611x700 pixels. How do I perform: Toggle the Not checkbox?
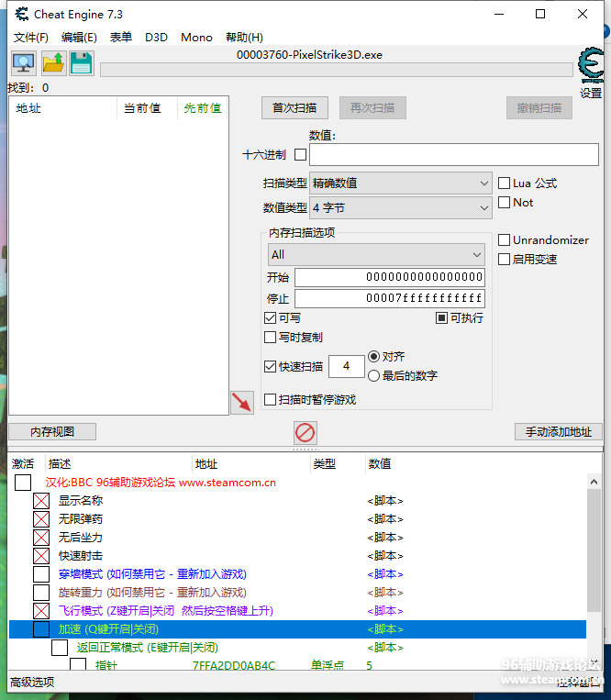pos(504,202)
